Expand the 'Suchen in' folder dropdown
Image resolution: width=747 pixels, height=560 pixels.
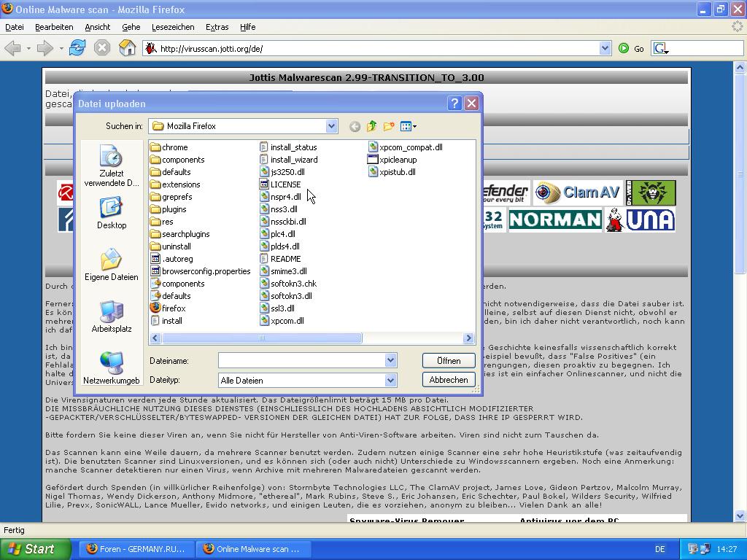[331, 126]
